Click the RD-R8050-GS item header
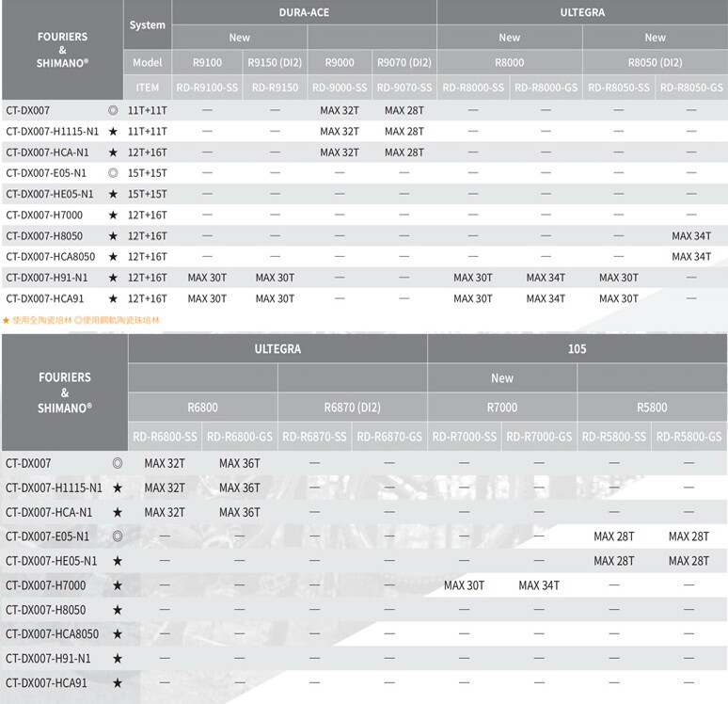This screenshot has height=704, width=728. coord(691,88)
